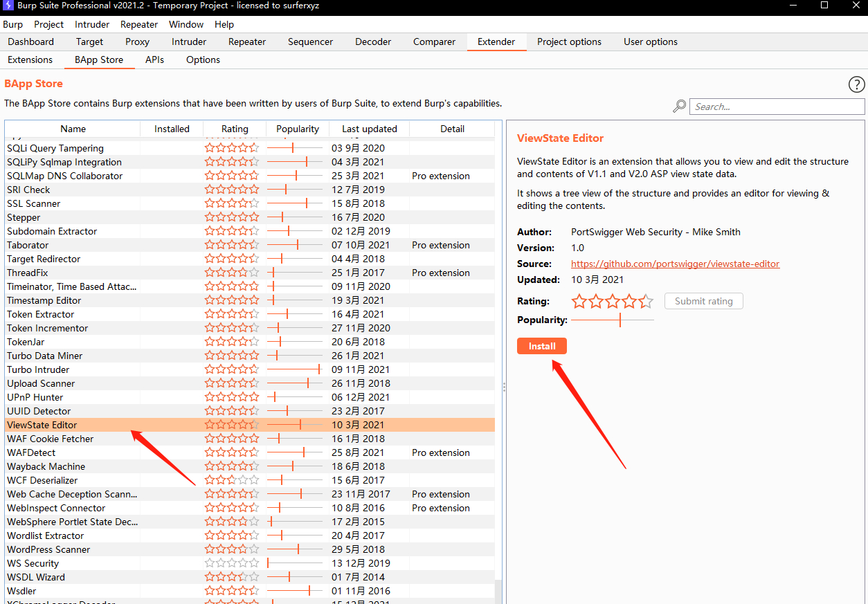Click the help question mark icon
This screenshot has width=868, height=604.
pyautogui.click(x=856, y=85)
